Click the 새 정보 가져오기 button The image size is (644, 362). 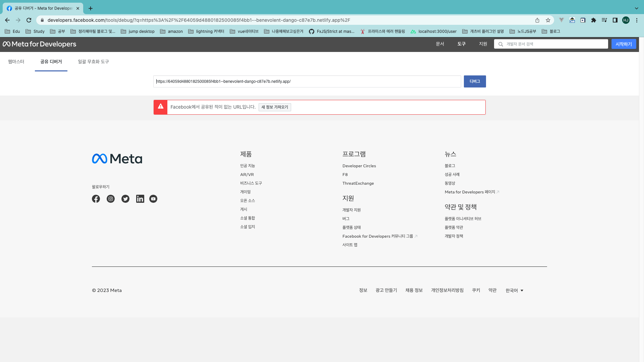tap(275, 107)
